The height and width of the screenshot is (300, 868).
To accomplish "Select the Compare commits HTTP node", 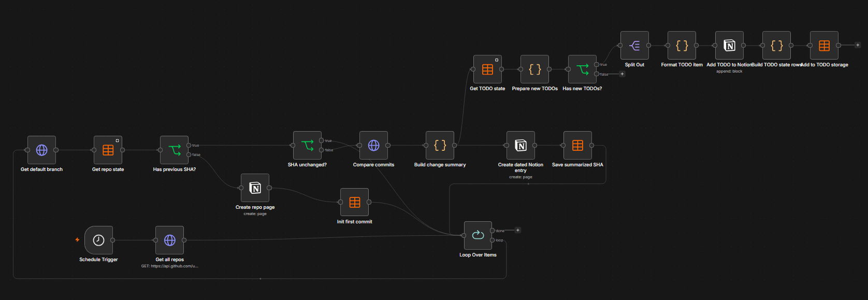I will pos(373,145).
